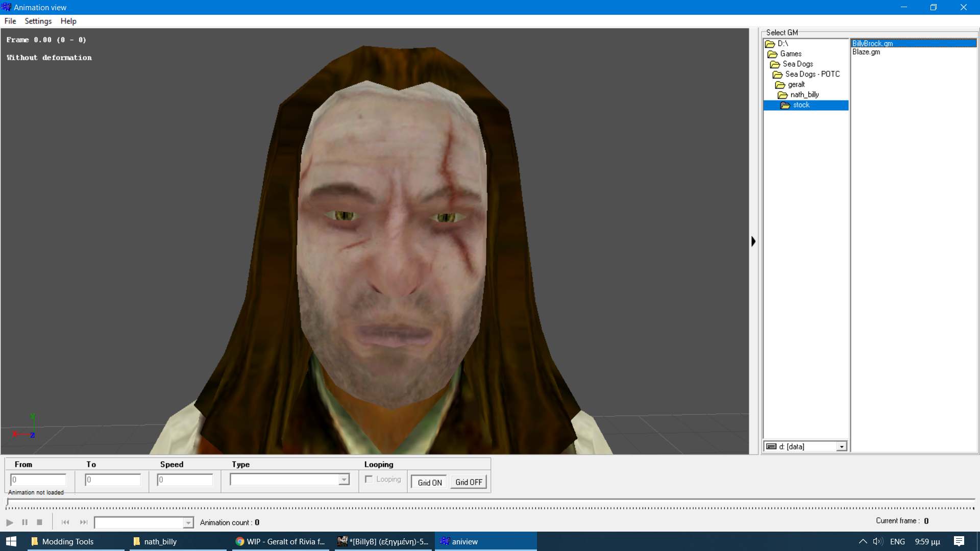Click the volume speaker tray icon
Image resolution: width=980 pixels, height=551 pixels.
click(x=878, y=541)
